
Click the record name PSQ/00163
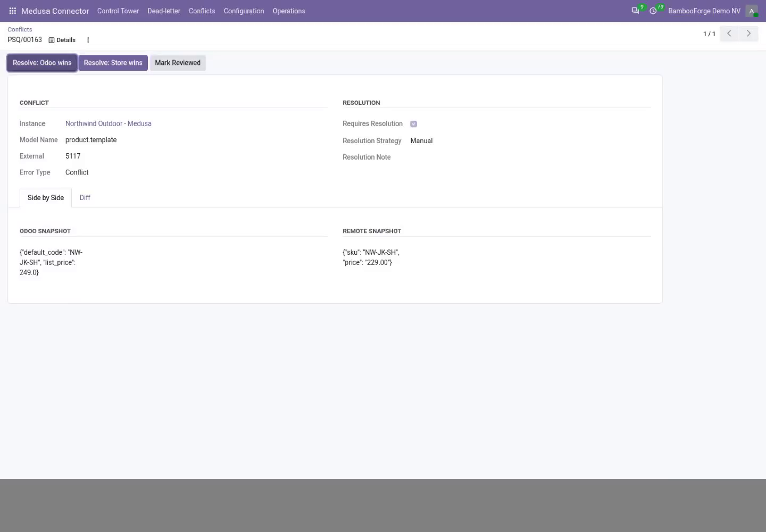coord(24,40)
